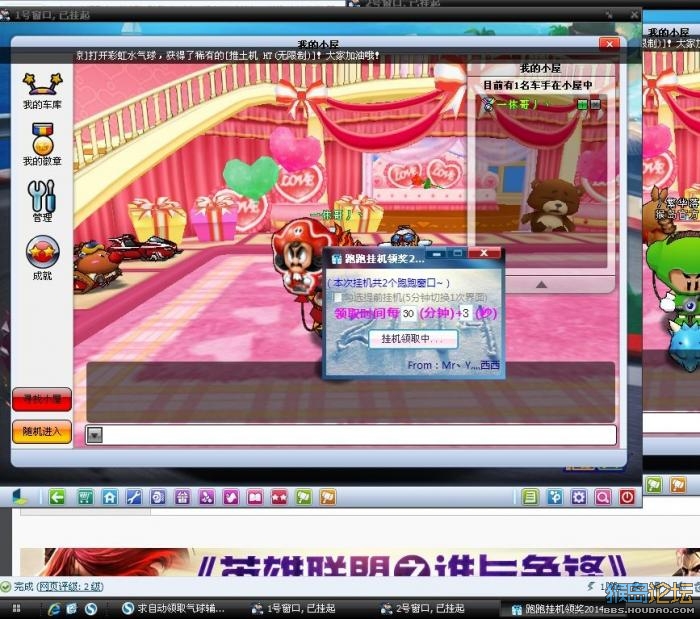This screenshot has width=700, height=619.
Task: Switch to 求自动领取气球辅 taskbar item
Action: coord(174,608)
